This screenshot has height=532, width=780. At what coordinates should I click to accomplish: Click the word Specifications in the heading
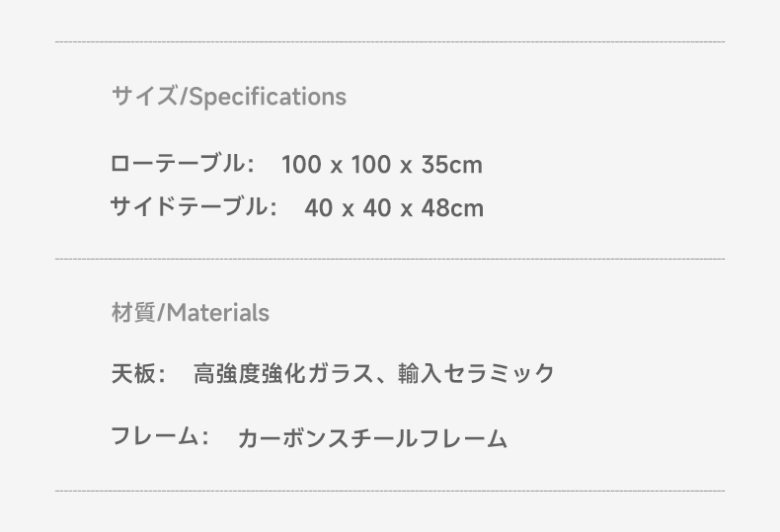(269, 98)
